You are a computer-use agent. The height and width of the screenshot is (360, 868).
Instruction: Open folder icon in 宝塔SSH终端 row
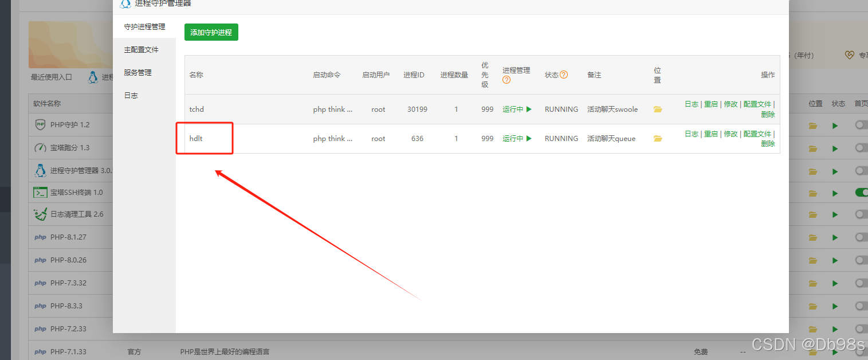pos(813,193)
